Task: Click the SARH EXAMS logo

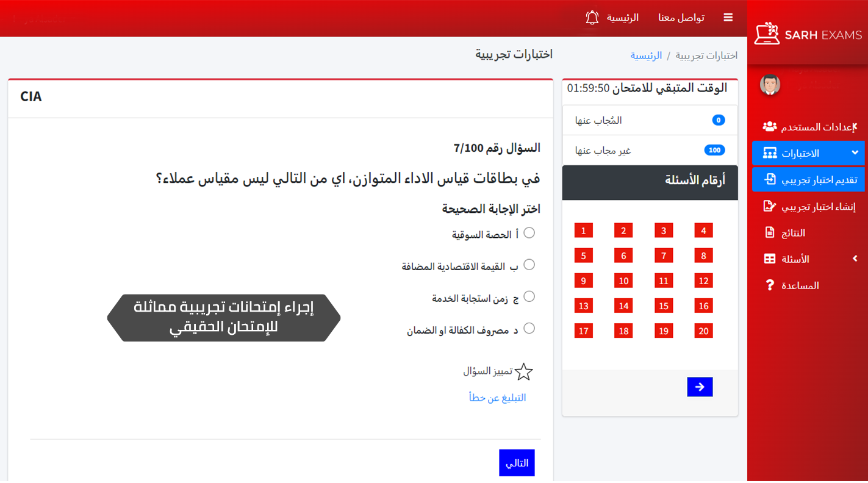Action: (x=808, y=35)
